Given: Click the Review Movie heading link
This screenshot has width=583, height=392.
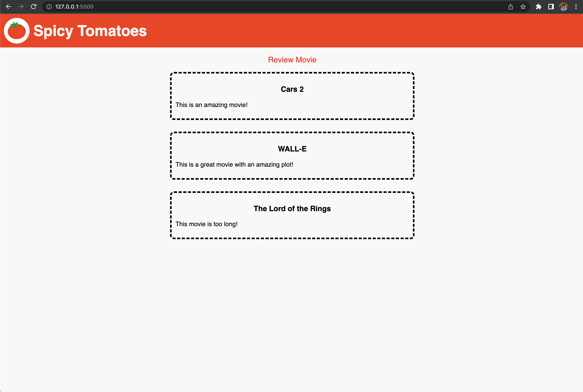Looking at the screenshot, I should click(x=292, y=60).
